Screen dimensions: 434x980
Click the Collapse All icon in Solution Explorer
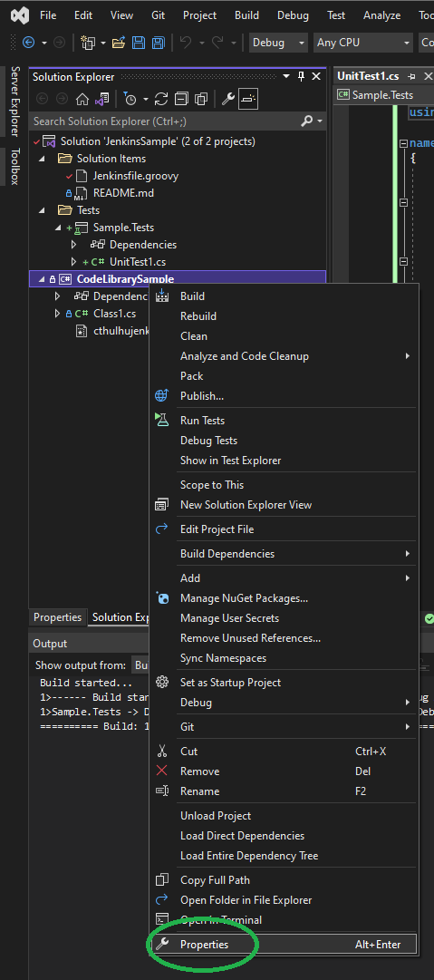(x=181, y=99)
